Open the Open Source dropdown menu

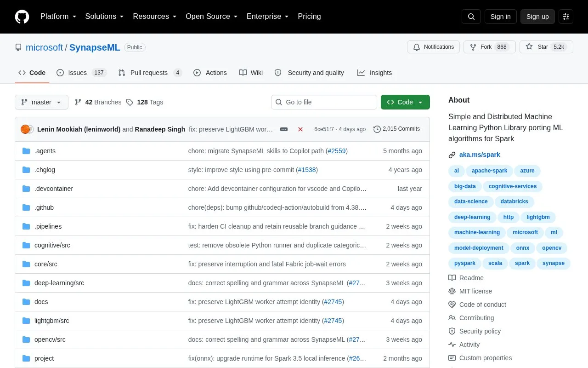[x=211, y=17]
